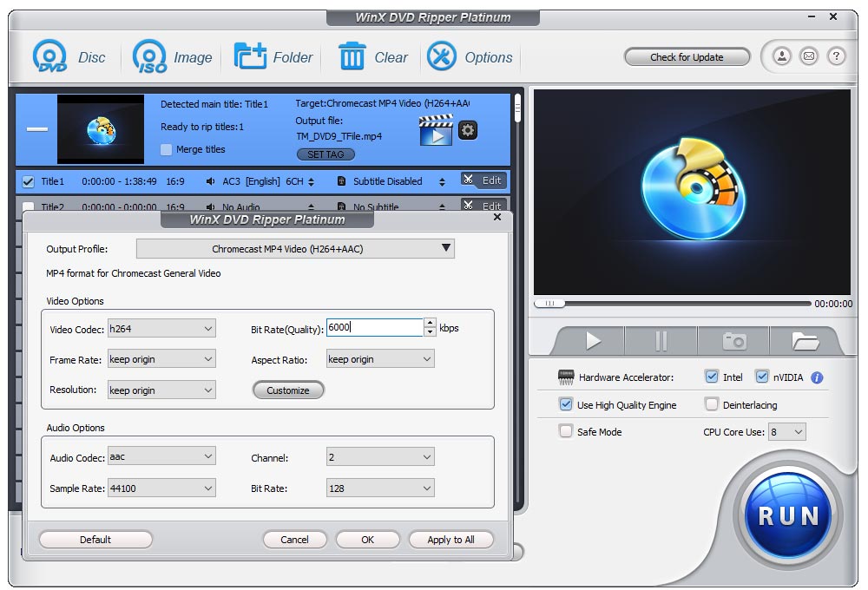Click the SET TAG button
The width and height of the screenshot is (868, 590).
[325, 154]
